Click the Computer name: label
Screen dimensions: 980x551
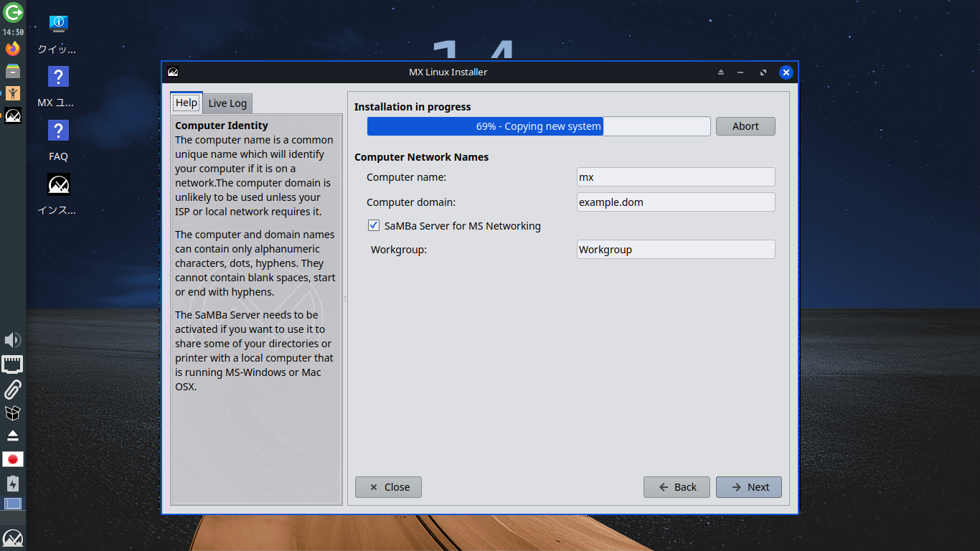[x=406, y=177]
